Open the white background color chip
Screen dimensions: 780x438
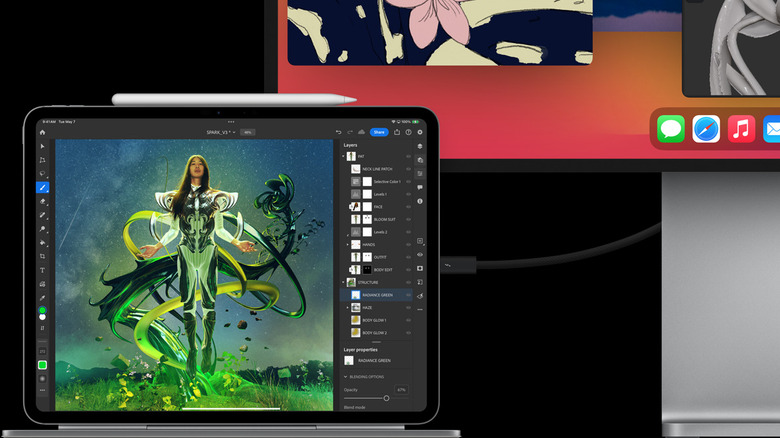(42, 317)
